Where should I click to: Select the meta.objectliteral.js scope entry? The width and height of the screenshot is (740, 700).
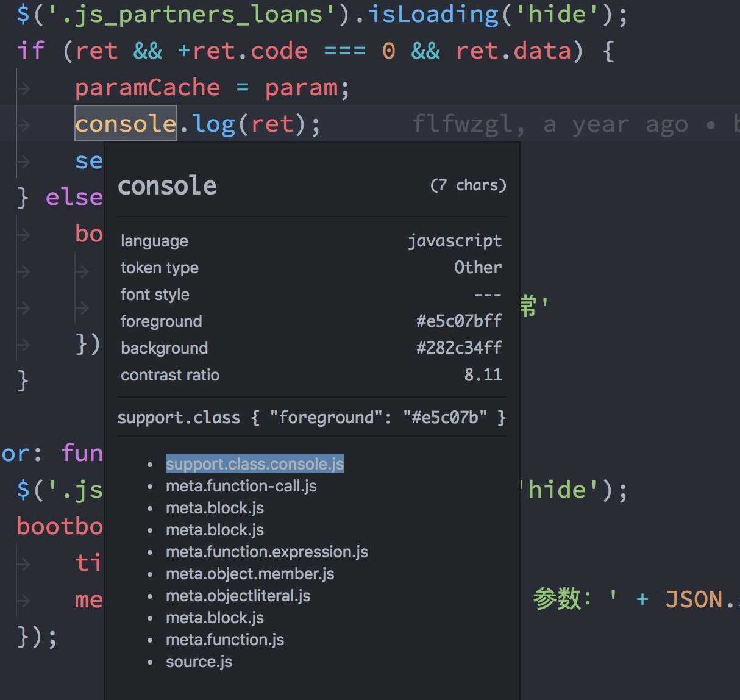coord(238,595)
